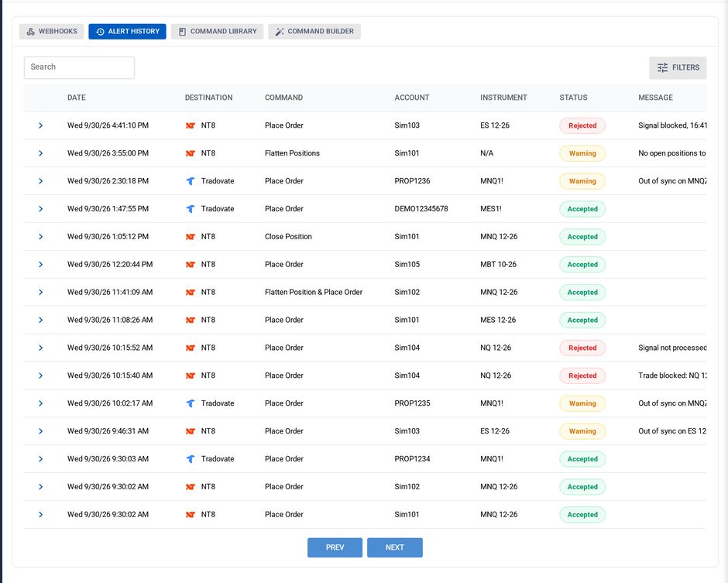728x583 pixels.
Task: Click the DESTINATION column header
Action: point(209,98)
